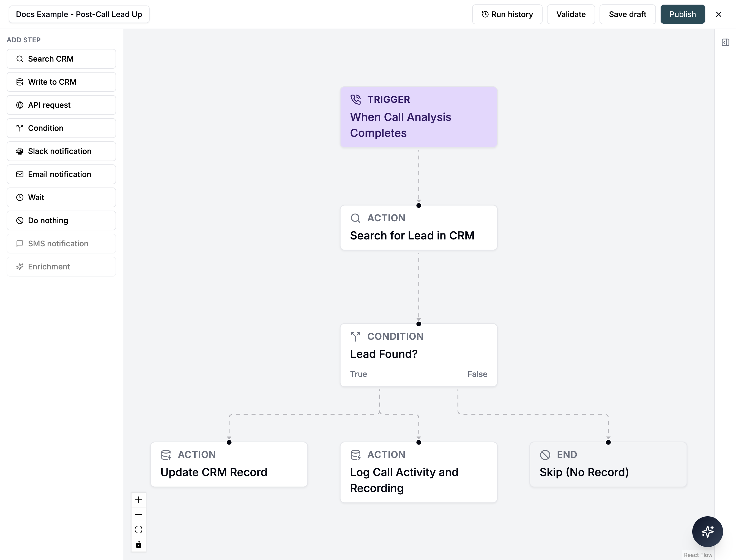Select the Lead Found? condition node
Image resolution: width=736 pixels, height=560 pixels.
click(x=418, y=355)
